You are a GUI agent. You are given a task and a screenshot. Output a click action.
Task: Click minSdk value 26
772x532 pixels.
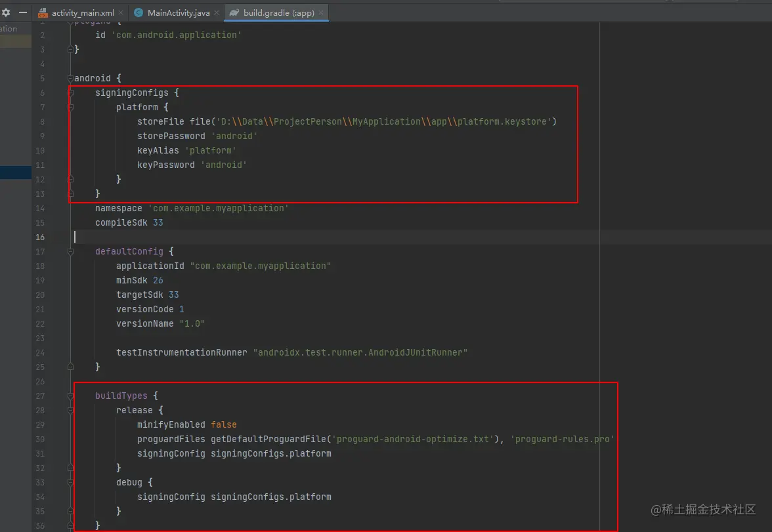pos(158,280)
